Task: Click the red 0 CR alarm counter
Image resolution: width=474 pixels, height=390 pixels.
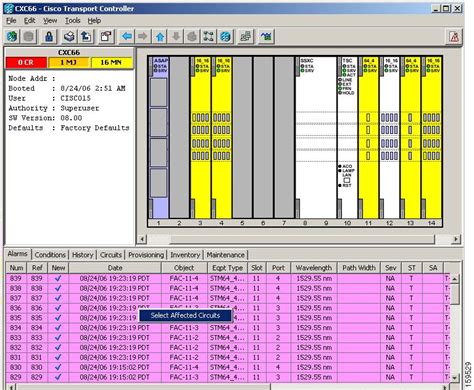Action: point(26,63)
